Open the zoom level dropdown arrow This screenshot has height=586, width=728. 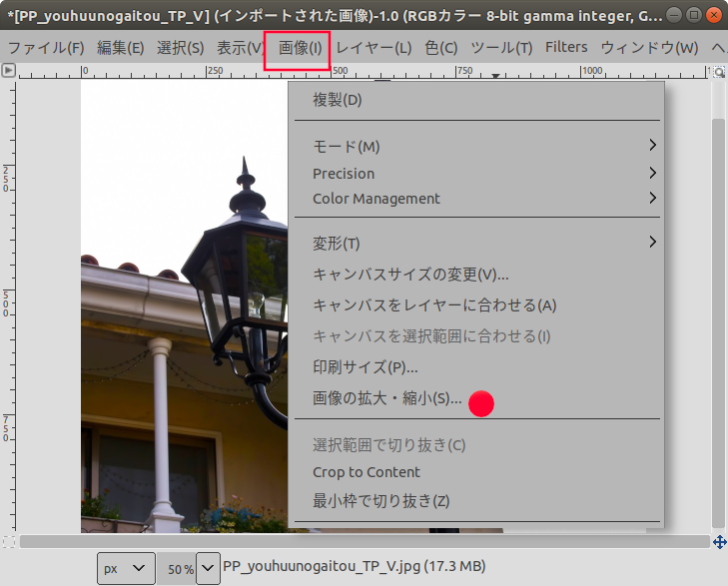pyautogui.click(x=208, y=568)
